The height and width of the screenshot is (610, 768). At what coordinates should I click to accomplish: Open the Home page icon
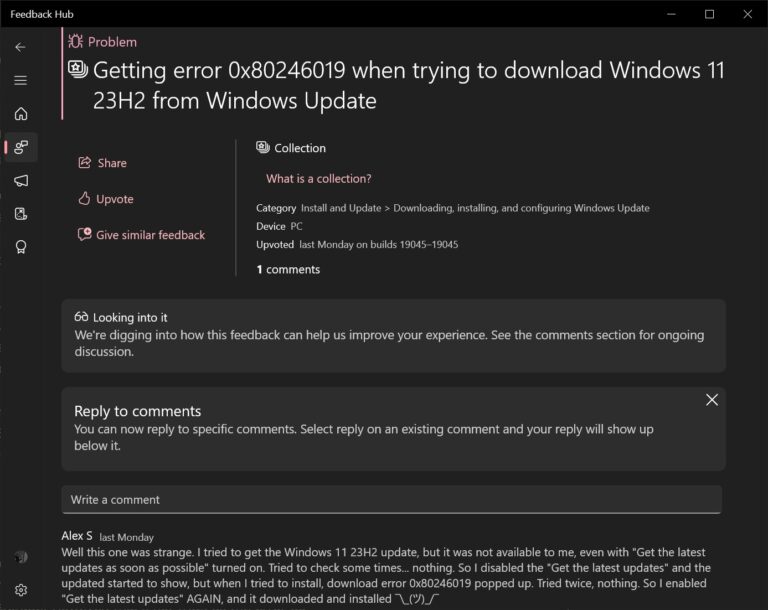pyautogui.click(x=21, y=114)
